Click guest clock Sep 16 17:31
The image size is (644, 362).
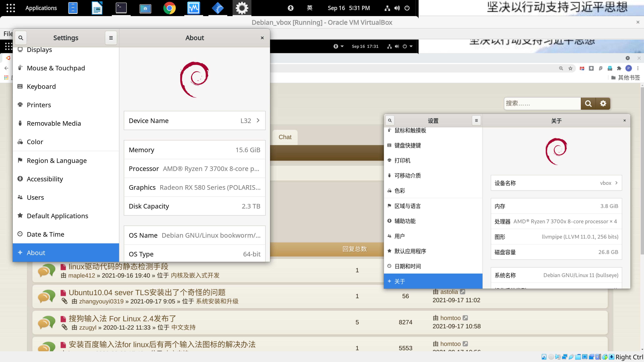[365, 46]
